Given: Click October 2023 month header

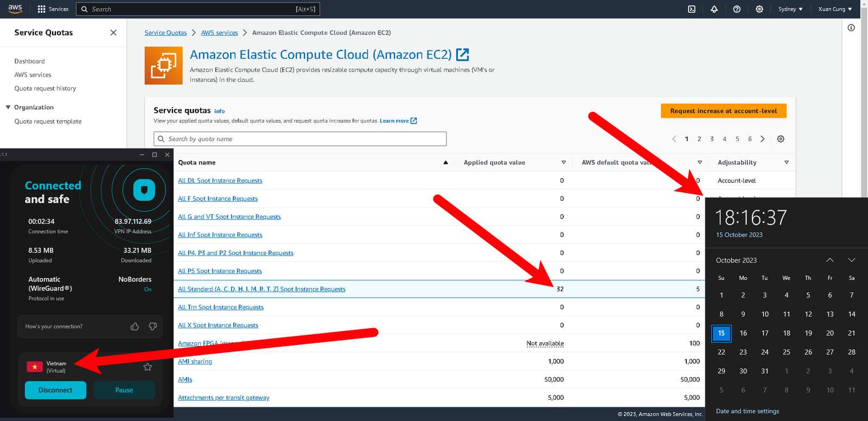Looking at the screenshot, I should pos(736,260).
